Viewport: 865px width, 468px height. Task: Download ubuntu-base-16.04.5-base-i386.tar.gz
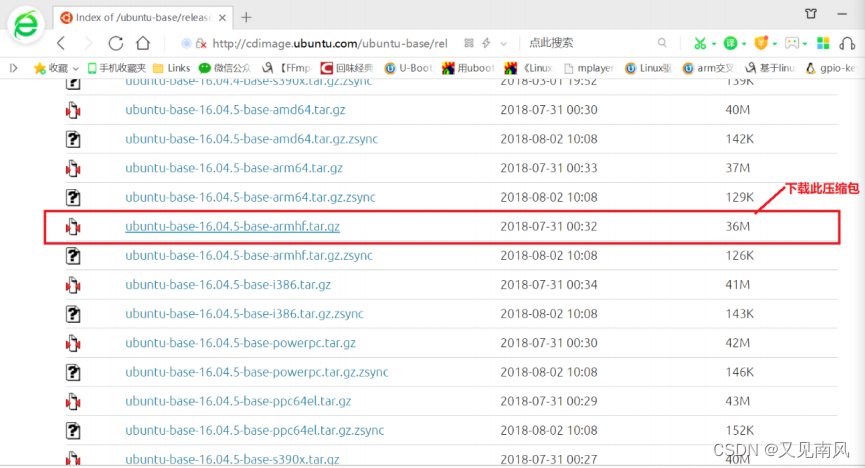pos(228,285)
